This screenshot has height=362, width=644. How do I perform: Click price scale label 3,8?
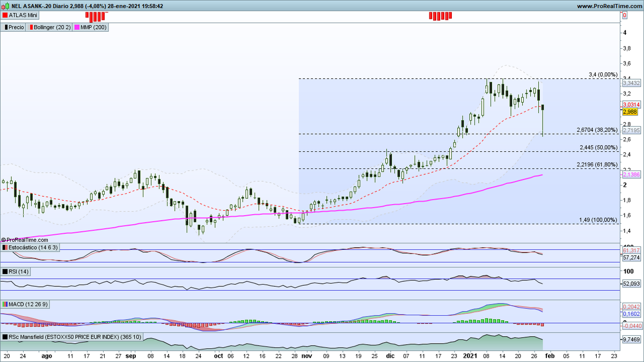627,48
